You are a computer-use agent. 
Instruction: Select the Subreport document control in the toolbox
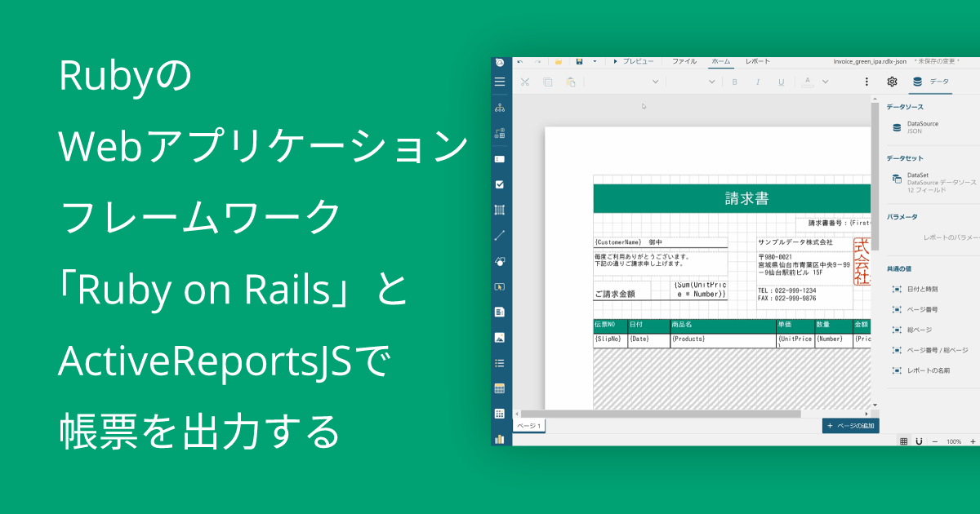point(500,312)
